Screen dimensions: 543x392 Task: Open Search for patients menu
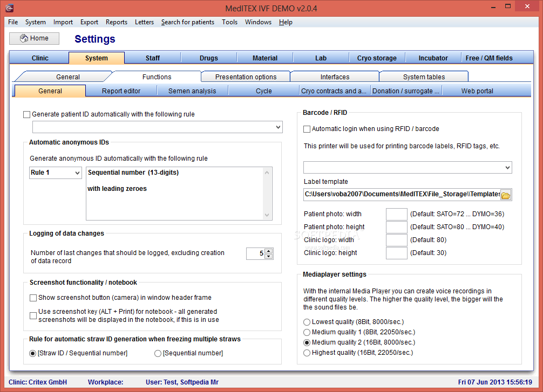(x=188, y=22)
